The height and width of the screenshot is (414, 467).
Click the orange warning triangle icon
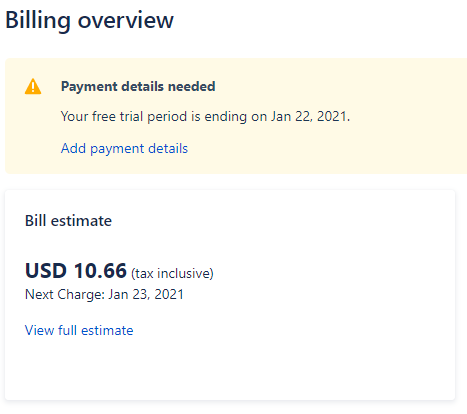33,87
